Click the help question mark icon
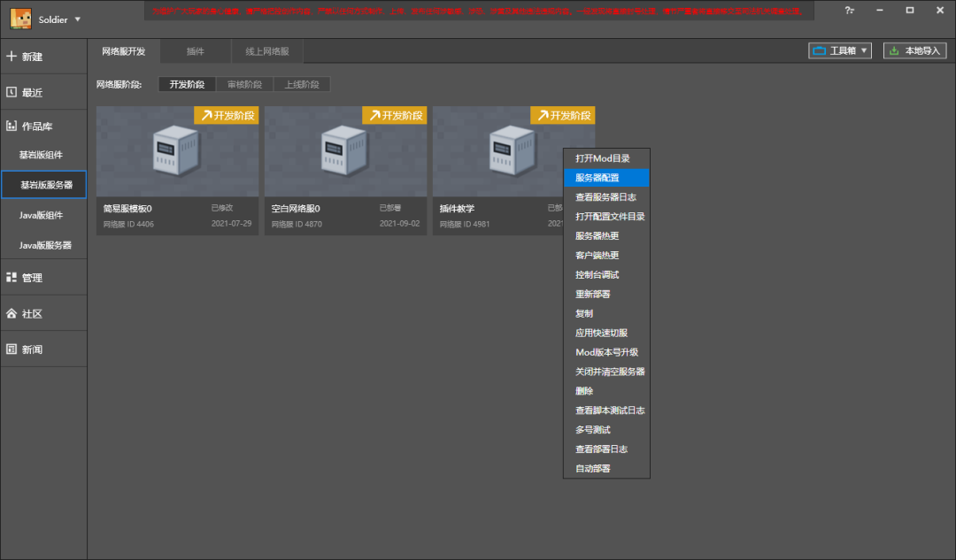This screenshot has width=956, height=560. point(849,11)
